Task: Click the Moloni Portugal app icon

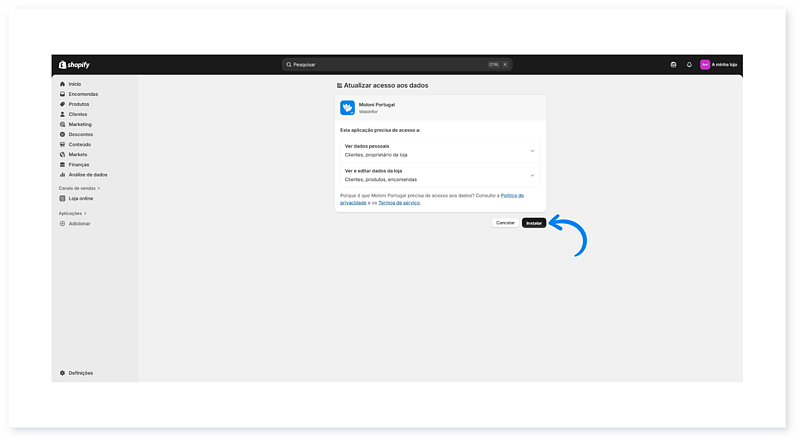Action: (x=347, y=108)
